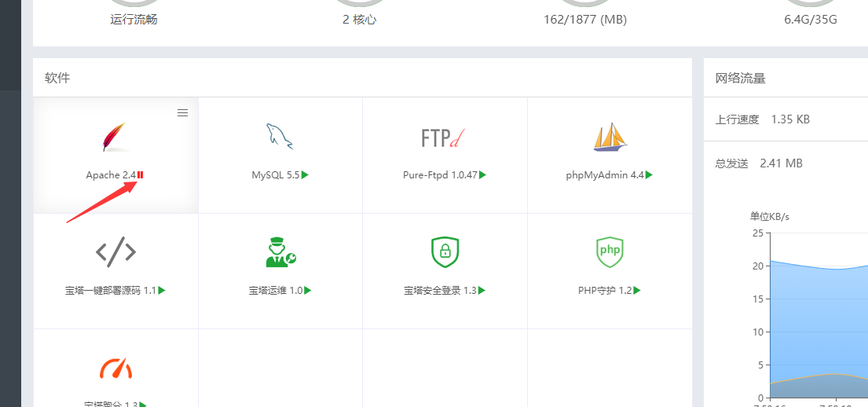The height and width of the screenshot is (407, 868).
Task: Click the green shield lock icon for 宝塔安全登录
Action: coord(445,252)
